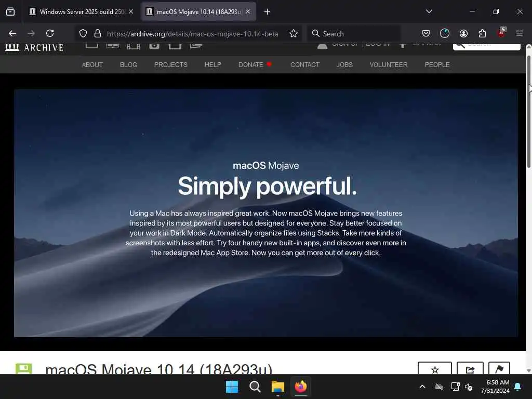
Task: Bookmark this page with star icon
Action: click(294, 33)
